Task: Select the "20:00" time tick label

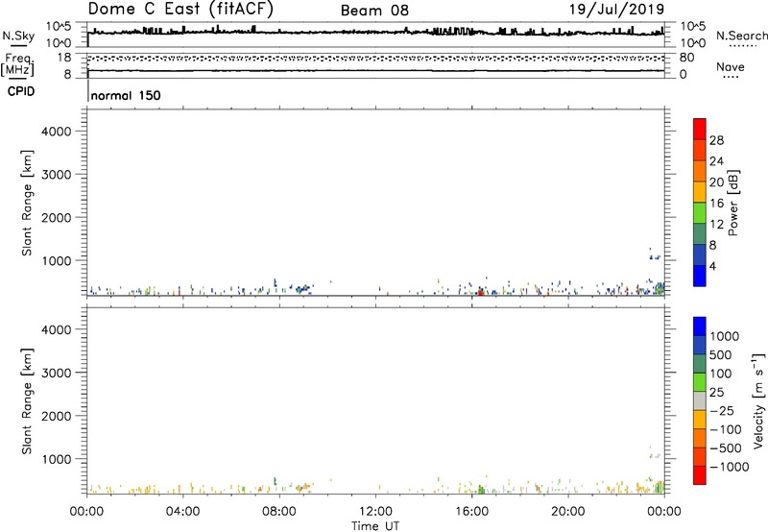Action: click(568, 512)
